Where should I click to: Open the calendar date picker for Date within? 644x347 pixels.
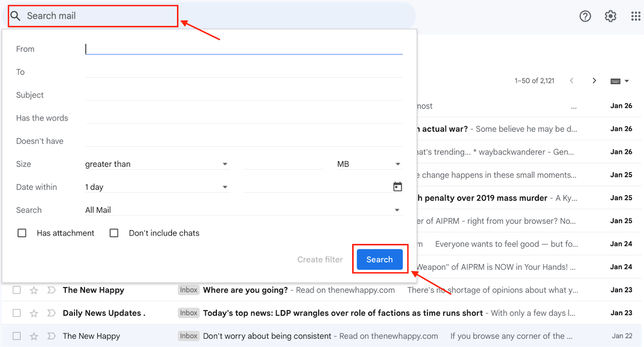(398, 186)
